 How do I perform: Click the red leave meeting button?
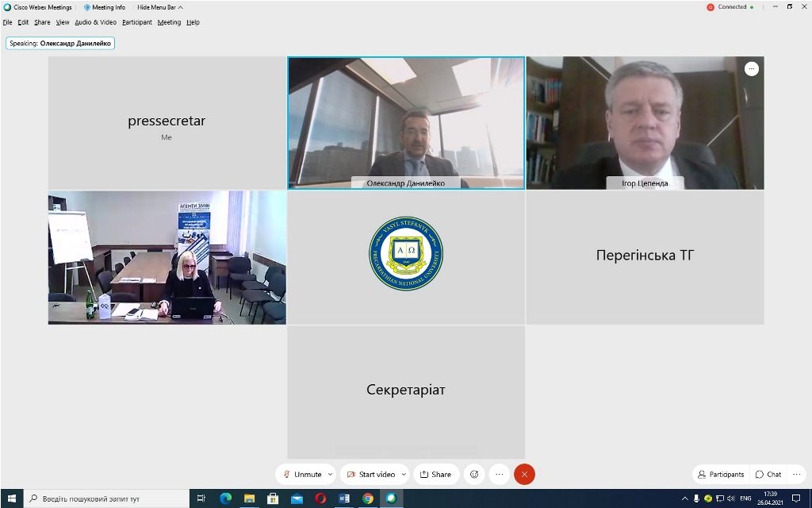(x=524, y=474)
